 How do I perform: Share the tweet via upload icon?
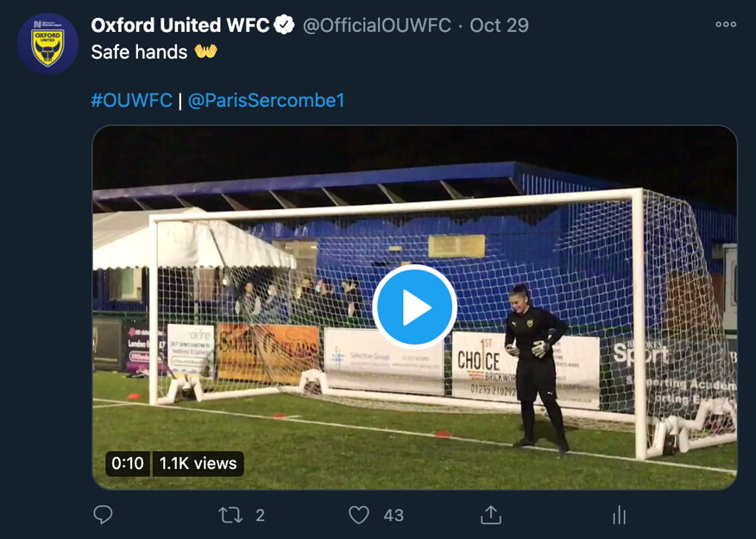pyautogui.click(x=491, y=515)
